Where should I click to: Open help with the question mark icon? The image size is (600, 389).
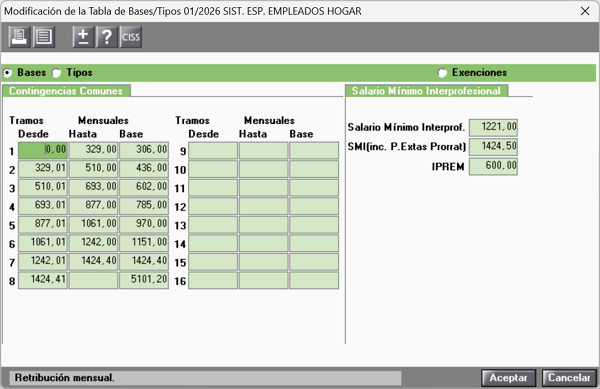point(107,37)
